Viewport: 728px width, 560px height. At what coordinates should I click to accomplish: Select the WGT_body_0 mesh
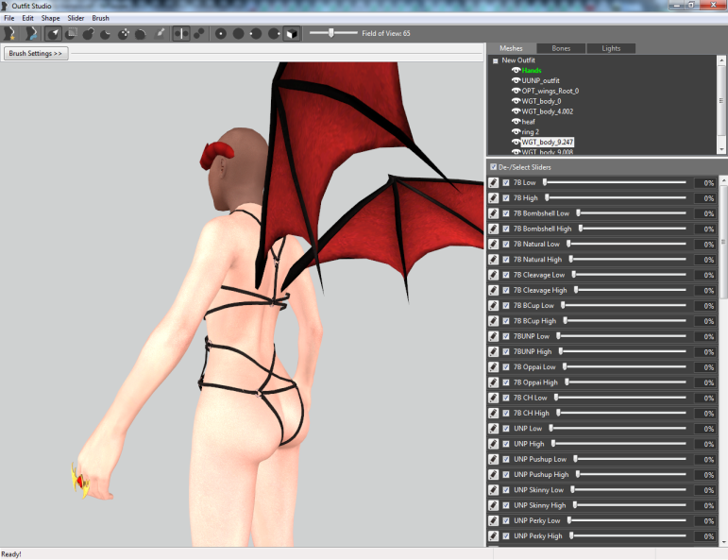pos(541,101)
